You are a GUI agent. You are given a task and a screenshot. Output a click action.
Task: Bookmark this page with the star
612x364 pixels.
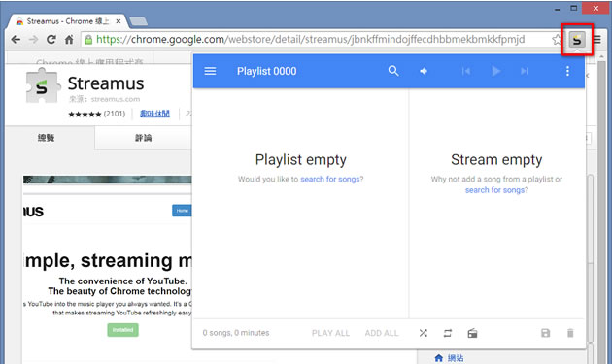[557, 39]
